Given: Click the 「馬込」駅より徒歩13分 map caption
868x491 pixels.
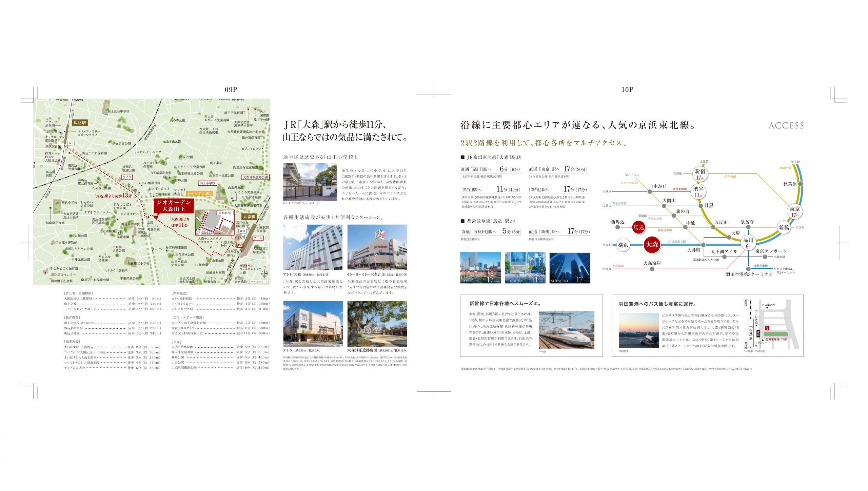Looking at the screenshot, I should tap(113, 196).
